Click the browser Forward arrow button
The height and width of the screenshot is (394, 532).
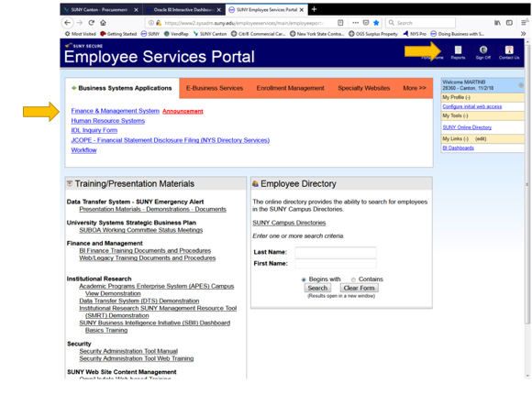(x=80, y=23)
